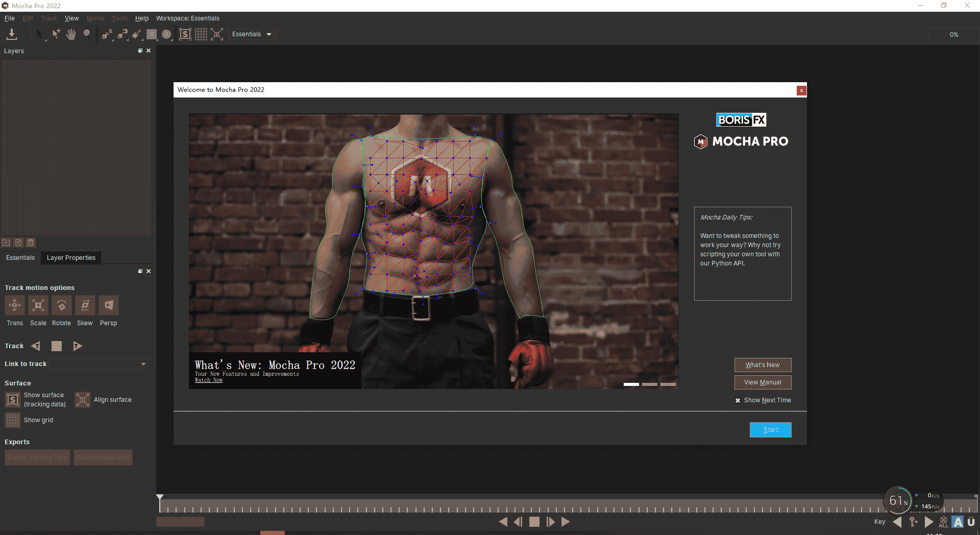Click Align surface button in Surface section
The height and width of the screenshot is (535, 980).
[x=83, y=400]
